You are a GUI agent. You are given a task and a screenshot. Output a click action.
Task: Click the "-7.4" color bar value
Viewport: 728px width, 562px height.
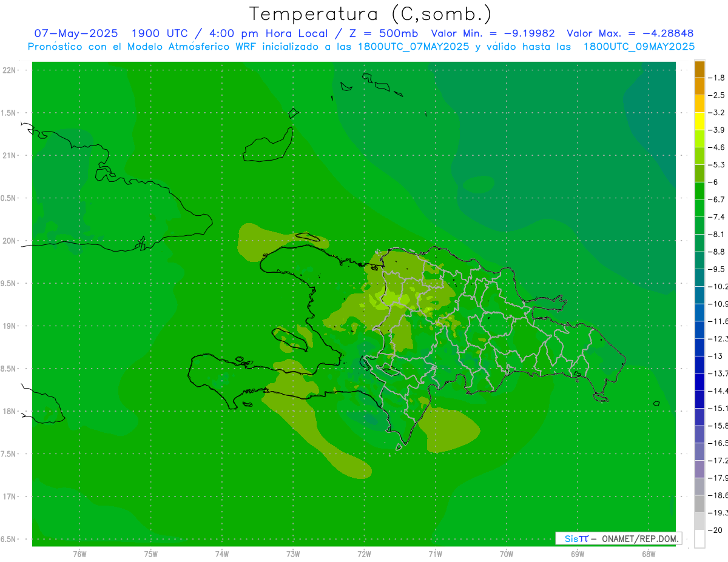716,216
